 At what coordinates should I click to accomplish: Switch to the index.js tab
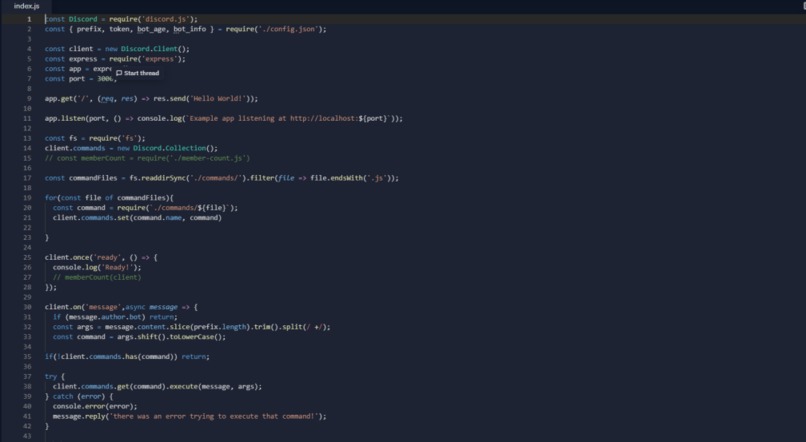[27, 6]
